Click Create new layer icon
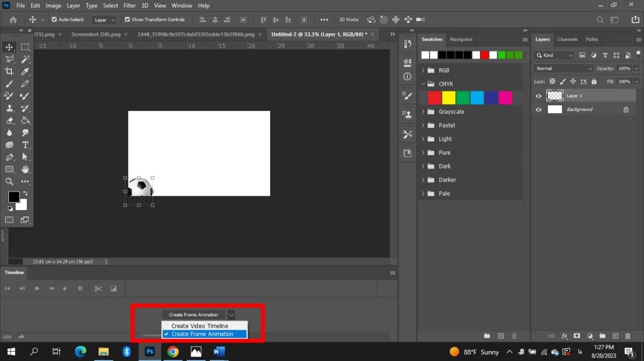This screenshot has height=361, width=644. click(615, 336)
